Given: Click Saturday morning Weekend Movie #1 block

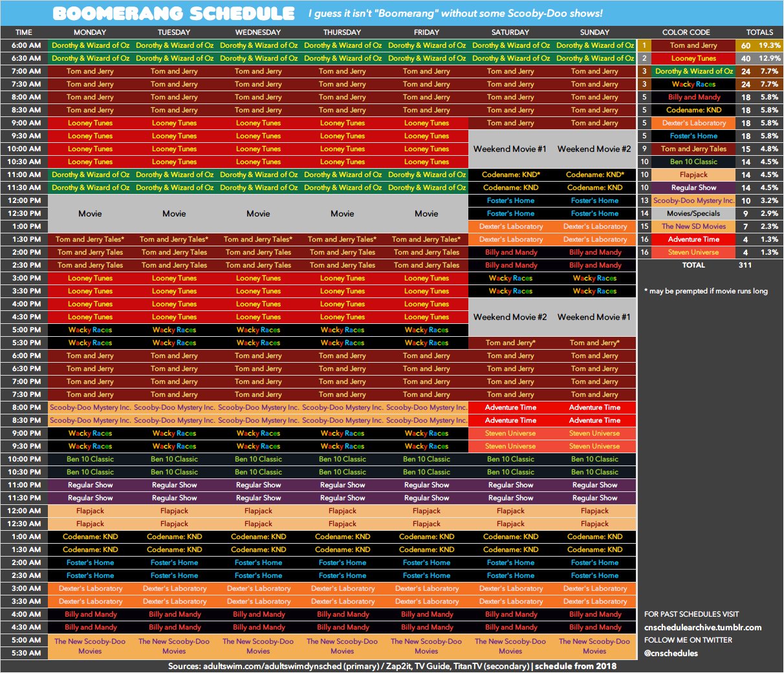Looking at the screenshot, I should coord(510,149).
